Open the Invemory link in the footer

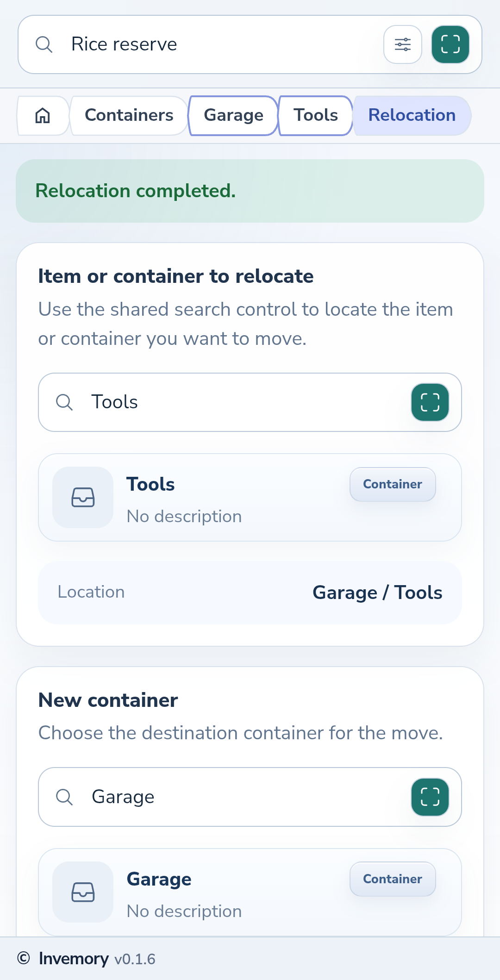74,959
